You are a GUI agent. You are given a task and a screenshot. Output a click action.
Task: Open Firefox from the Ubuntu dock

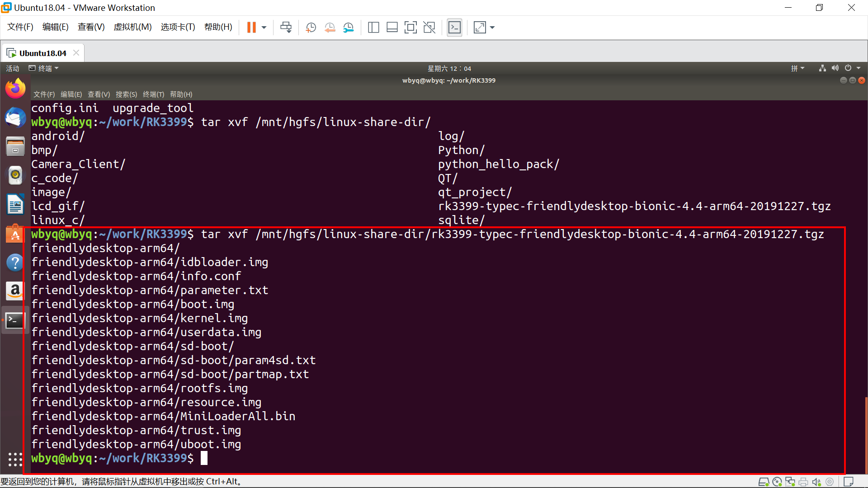coord(15,88)
